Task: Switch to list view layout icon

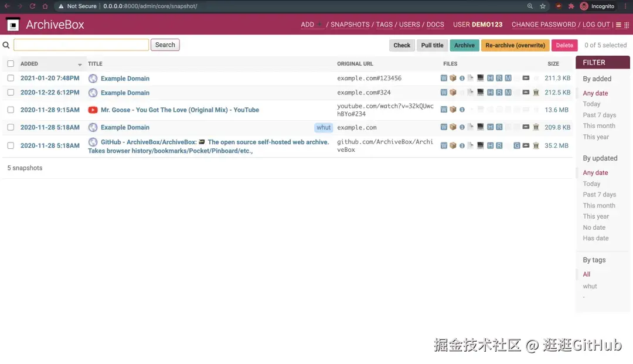Action: coord(618,25)
